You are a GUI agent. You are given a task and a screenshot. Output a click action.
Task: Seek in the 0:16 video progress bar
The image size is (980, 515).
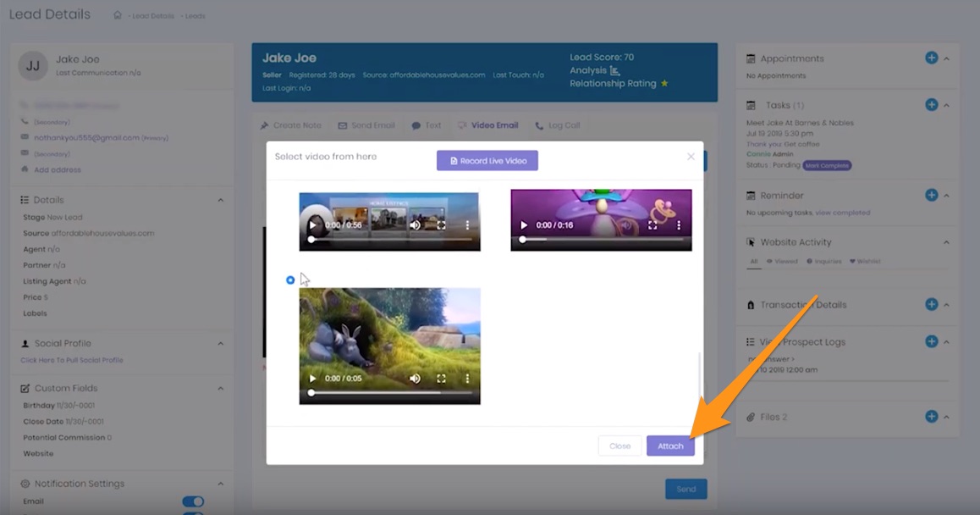coord(603,239)
